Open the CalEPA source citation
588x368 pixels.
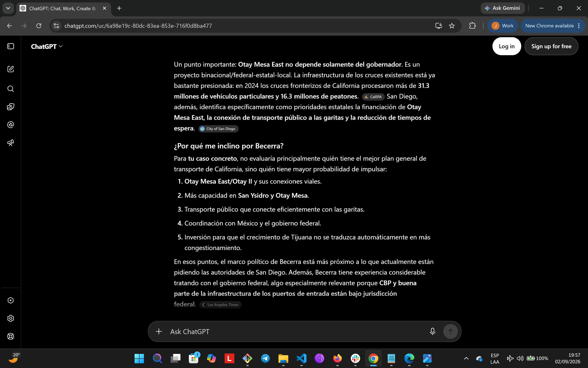373,97
